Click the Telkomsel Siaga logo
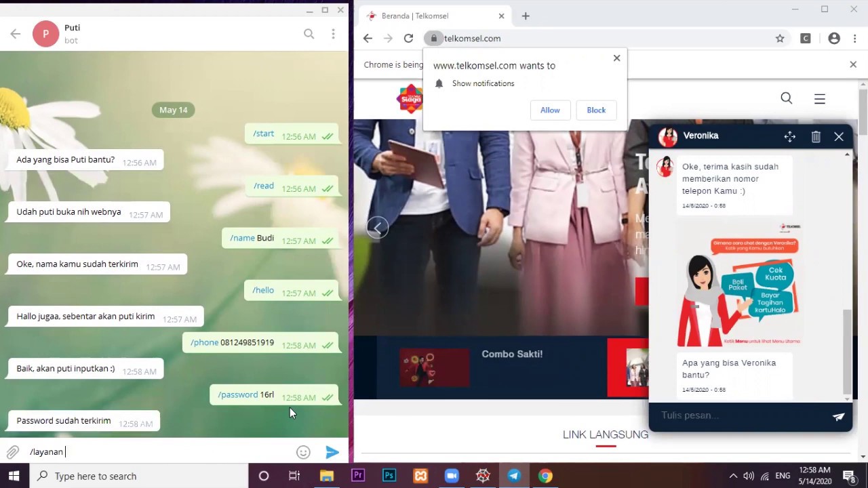This screenshot has height=488, width=868. click(x=410, y=99)
